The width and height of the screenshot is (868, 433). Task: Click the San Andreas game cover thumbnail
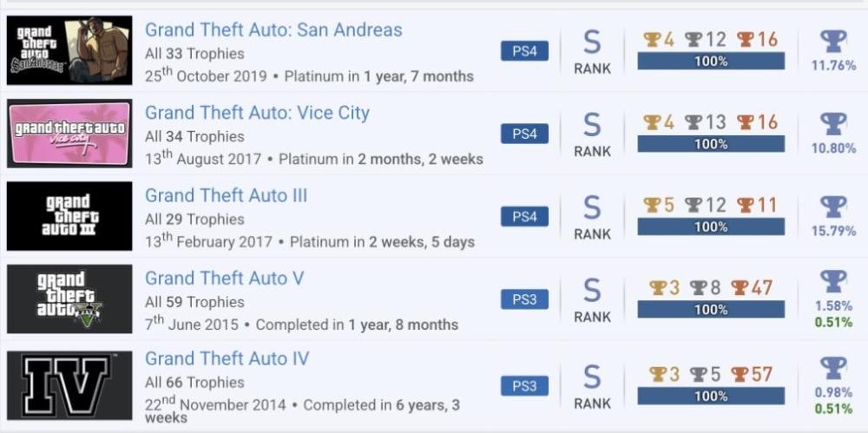click(69, 50)
